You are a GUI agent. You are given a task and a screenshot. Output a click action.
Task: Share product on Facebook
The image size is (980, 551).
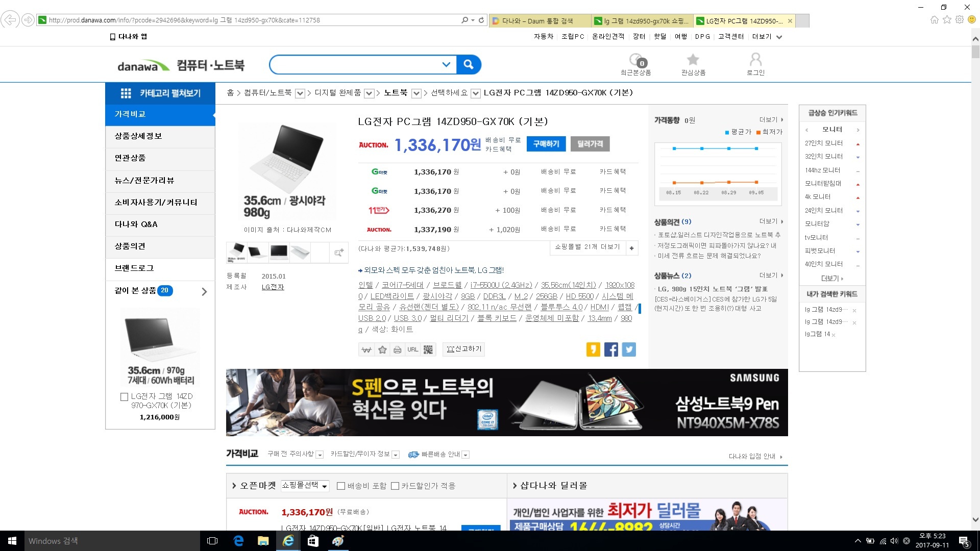click(x=611, y=349)
